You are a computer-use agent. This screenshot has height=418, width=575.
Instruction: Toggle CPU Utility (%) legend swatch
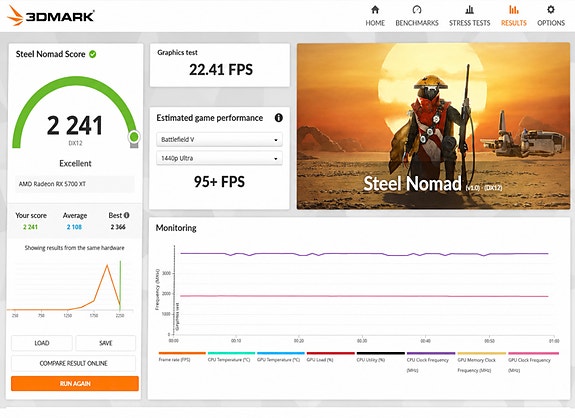click(x=381, y=353)
